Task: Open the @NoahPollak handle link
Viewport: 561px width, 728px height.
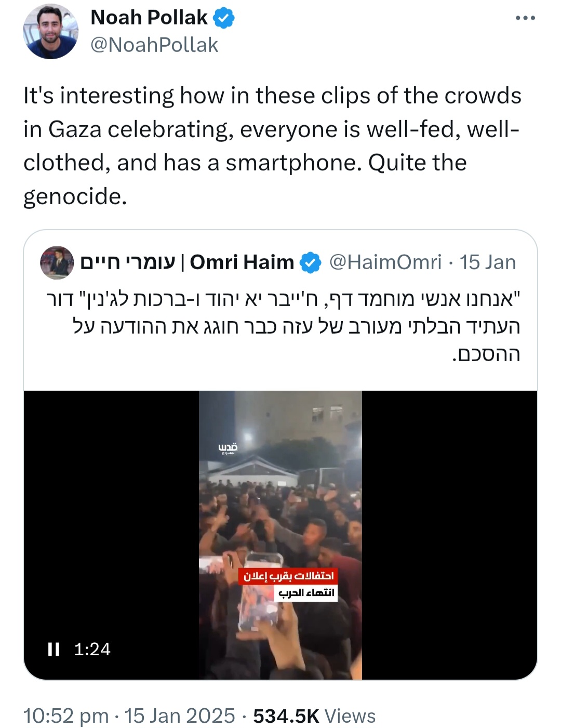Action: pos(154,45)
